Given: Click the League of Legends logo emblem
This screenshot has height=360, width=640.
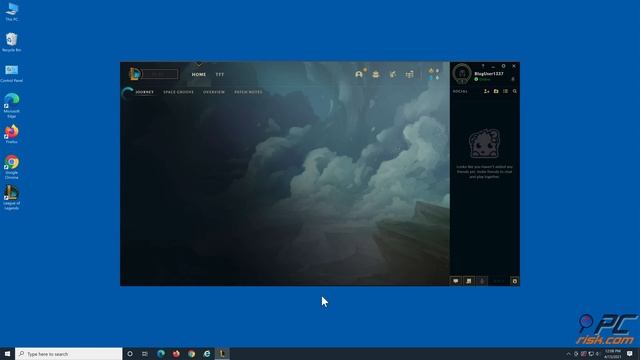Looking at the screenshot, I should 134,74.
